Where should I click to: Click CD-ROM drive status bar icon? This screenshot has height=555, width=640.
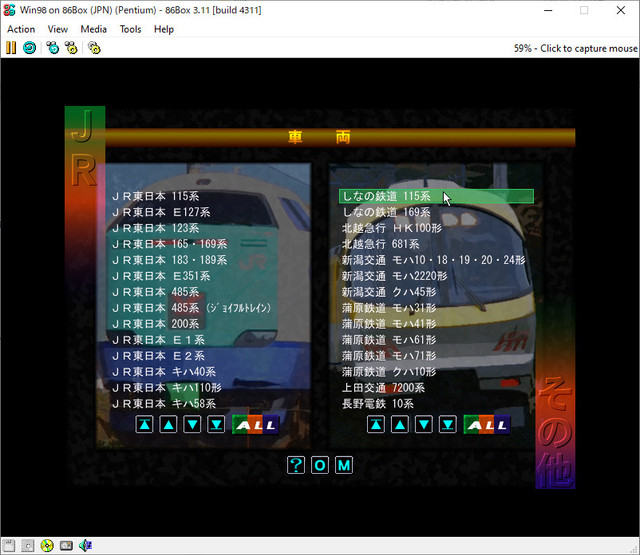pyautogui.click(x=47, y=545)
